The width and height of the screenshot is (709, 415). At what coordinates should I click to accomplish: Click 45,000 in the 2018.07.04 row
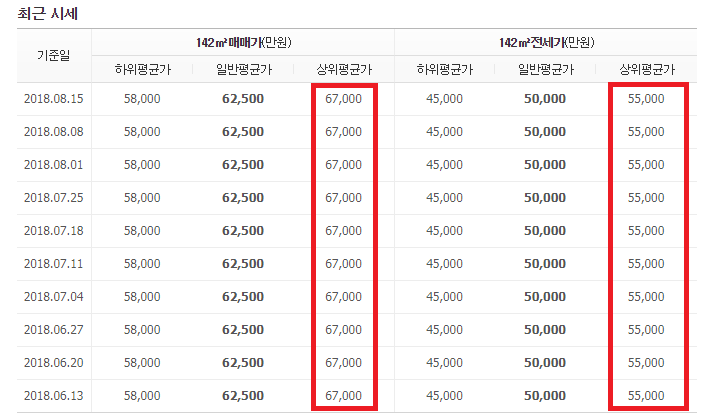pyautogui.click(x=444, y=297)
